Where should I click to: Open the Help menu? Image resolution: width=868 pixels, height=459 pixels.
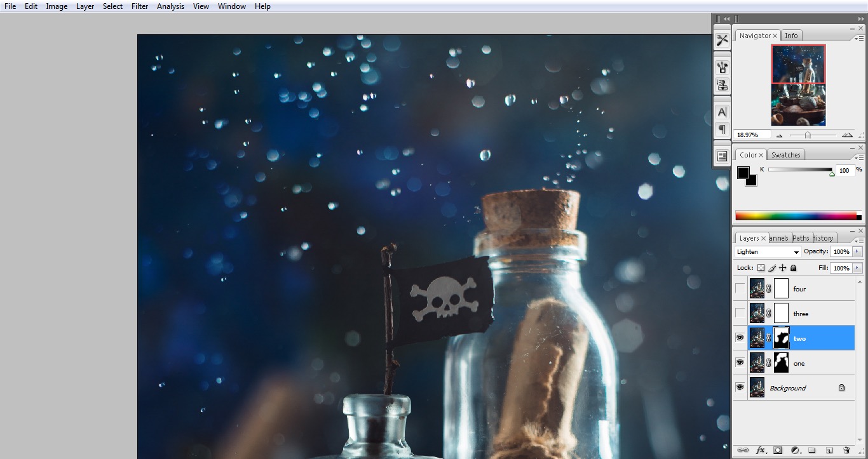[x=262, y=6]
